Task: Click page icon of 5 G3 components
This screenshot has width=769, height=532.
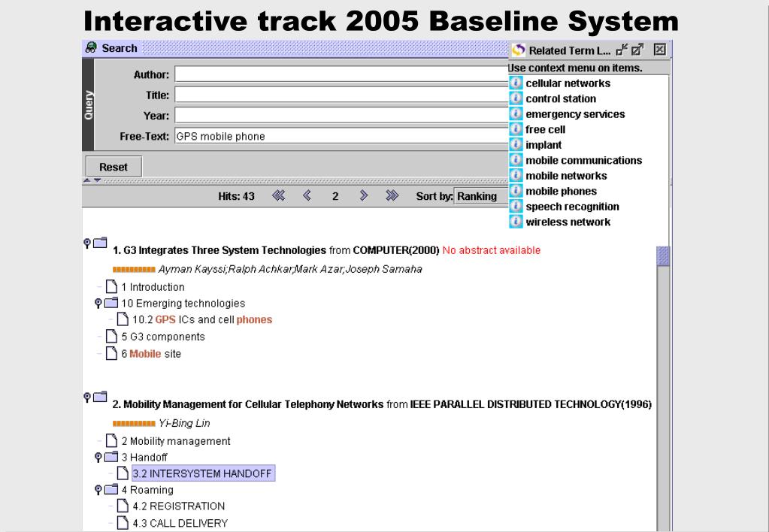Action: tap(112, 337)
